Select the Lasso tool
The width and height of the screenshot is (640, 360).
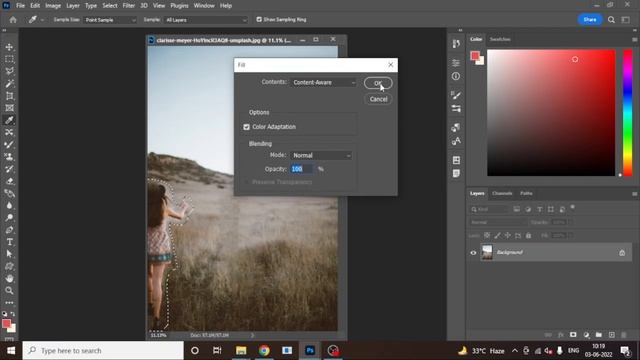click(x=9, y=71)
